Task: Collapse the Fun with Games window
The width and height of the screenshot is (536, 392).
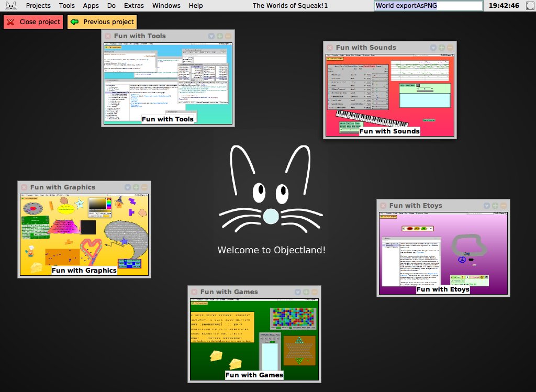Action: click(315, 292)
